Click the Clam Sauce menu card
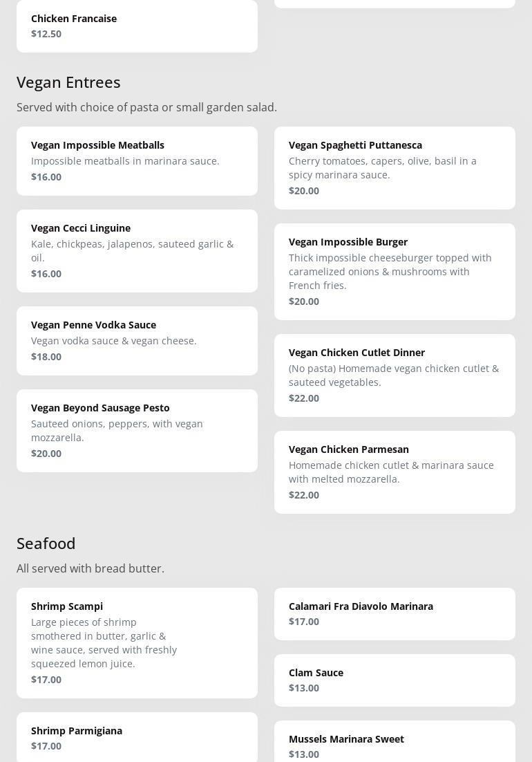532x762 pixels. click(395, 680)
